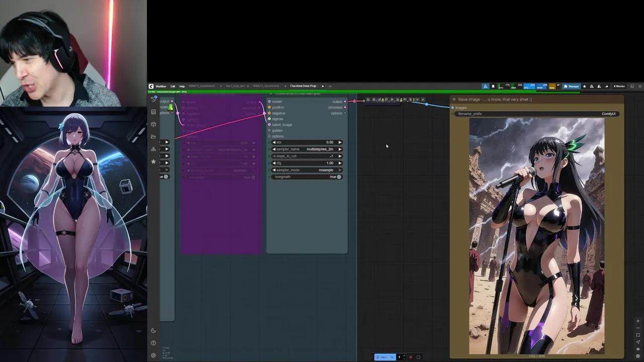Open the node library sidebar icon

coord(153,112)
